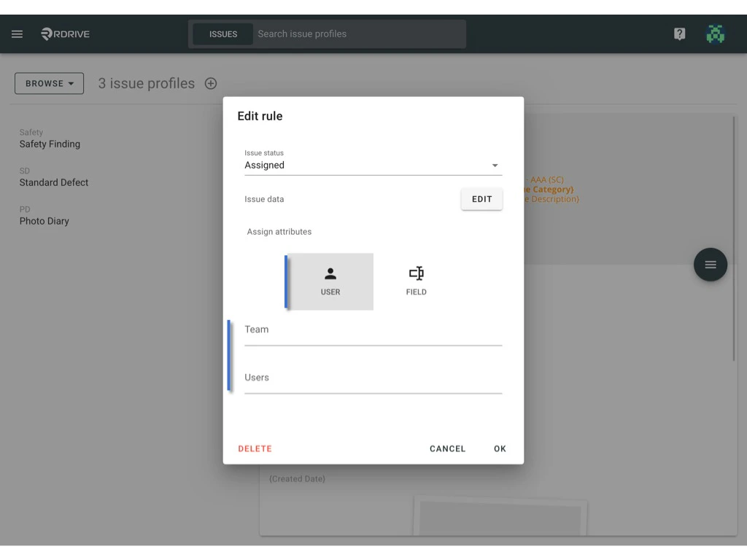Screen dimensions: 747x560
Task: Select the FIELD icon in Assign attributes
Action: click(417, 273)
